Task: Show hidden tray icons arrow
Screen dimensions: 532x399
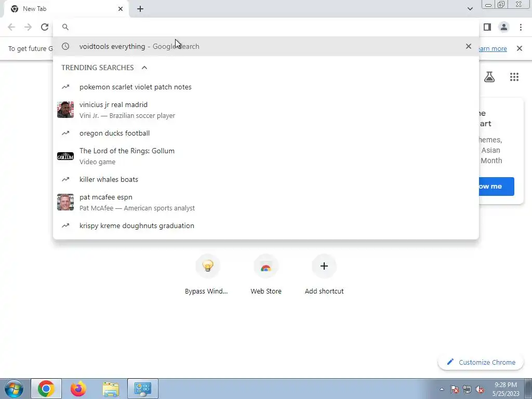Action: (x=442, y=389)
